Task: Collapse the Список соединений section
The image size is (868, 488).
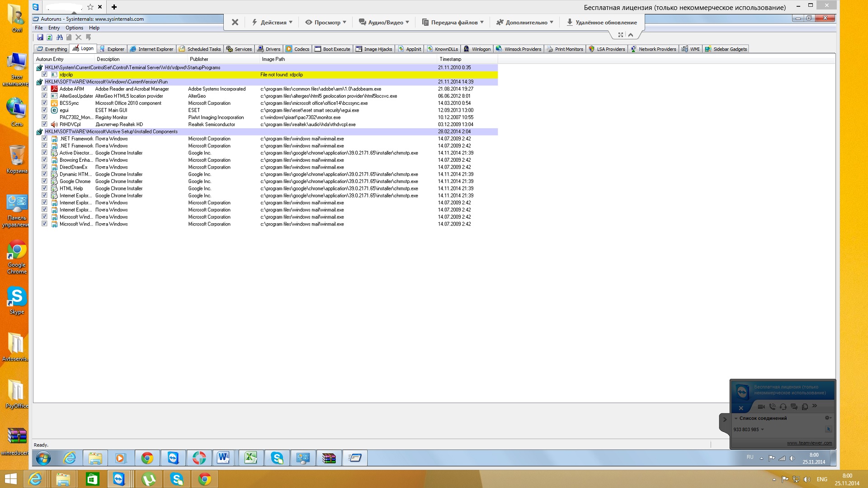Action: (x=736, y=418)
